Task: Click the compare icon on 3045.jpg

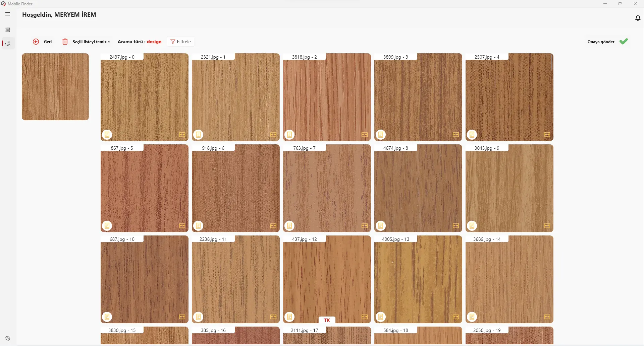Action: click(x=547, y=226)
